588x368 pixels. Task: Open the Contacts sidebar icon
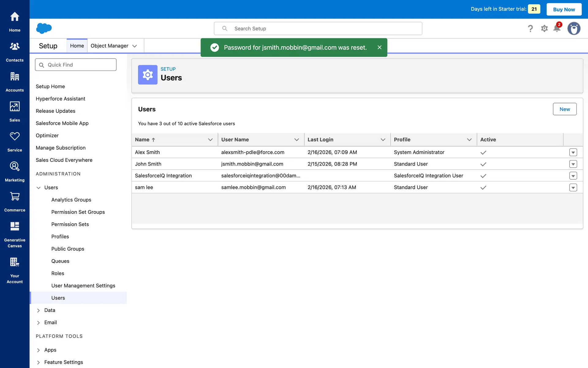[15, 47]
